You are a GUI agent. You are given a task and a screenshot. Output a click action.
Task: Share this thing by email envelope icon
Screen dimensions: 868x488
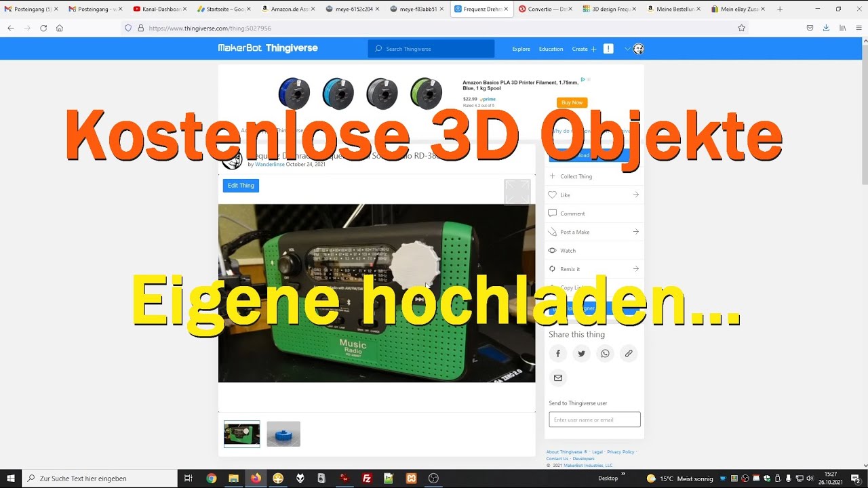pos(558,378)
